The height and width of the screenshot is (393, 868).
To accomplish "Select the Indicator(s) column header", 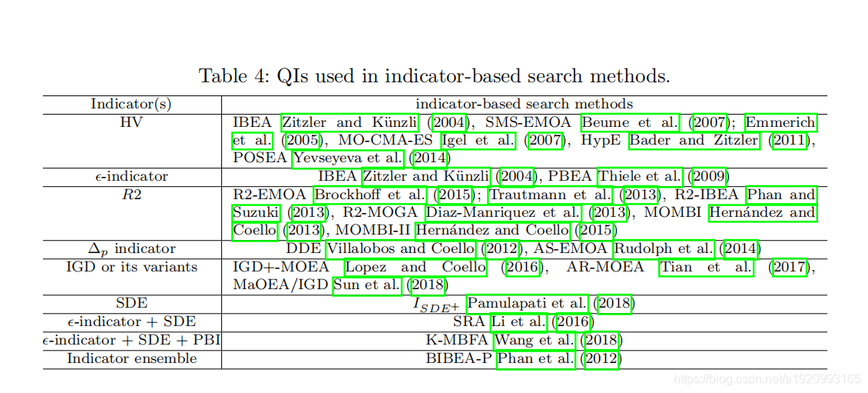I will coord(131,104).
